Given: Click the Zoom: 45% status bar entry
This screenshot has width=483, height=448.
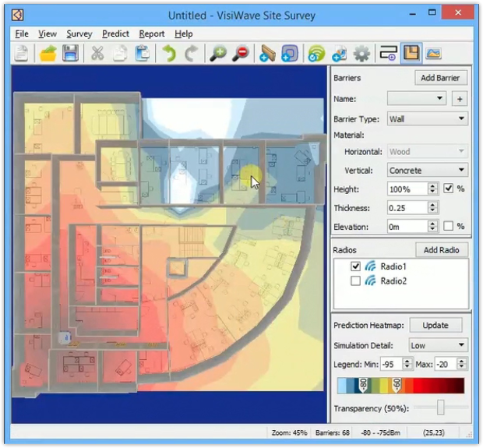Looking at the screenshot, I should click(289, 432).
